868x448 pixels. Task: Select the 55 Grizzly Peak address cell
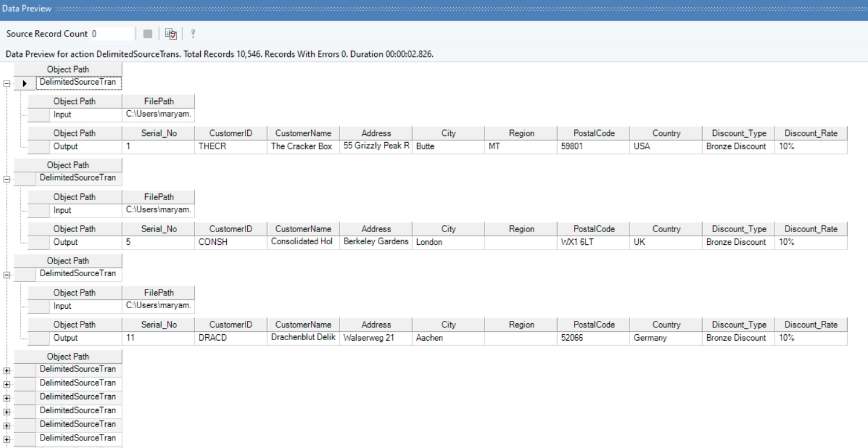(x=375, y=146)
